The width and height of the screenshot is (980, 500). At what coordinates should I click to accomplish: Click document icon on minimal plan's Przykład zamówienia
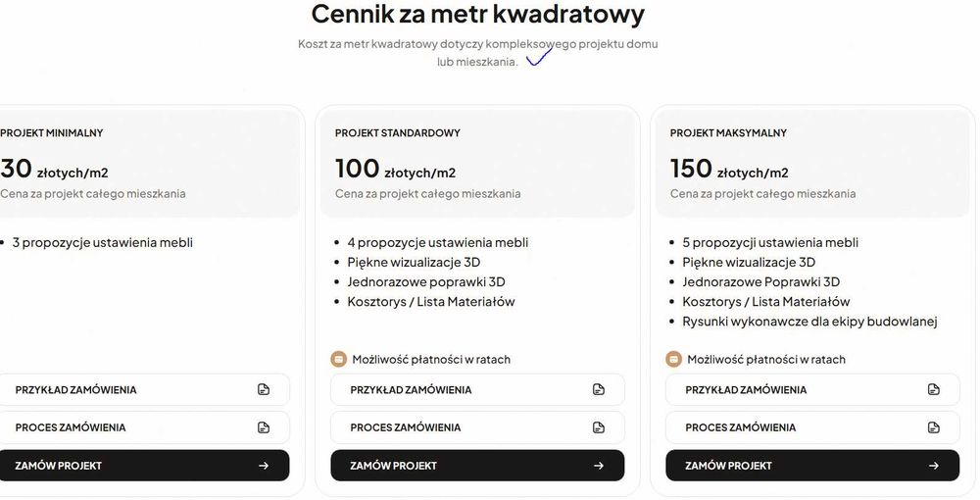pos(264,390)
